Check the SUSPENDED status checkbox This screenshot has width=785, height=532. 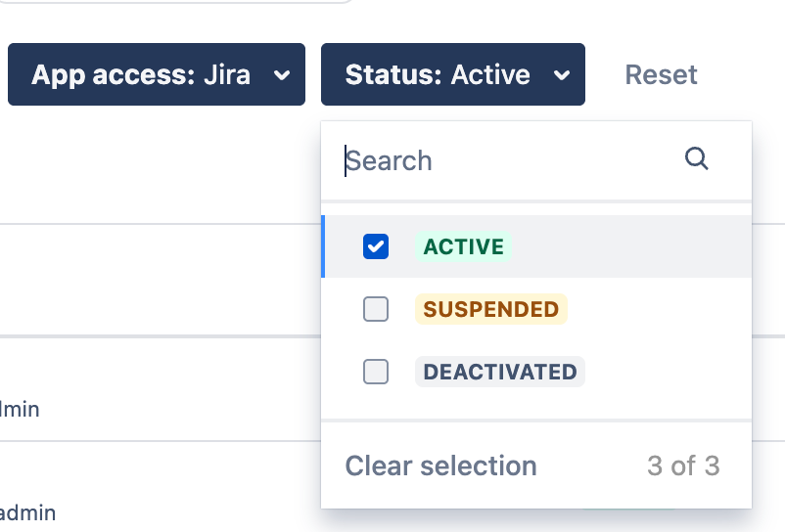pos(376,309)
